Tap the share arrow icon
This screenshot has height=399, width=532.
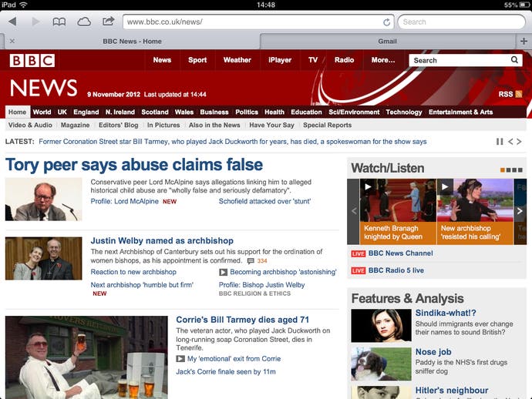point(108,22)
